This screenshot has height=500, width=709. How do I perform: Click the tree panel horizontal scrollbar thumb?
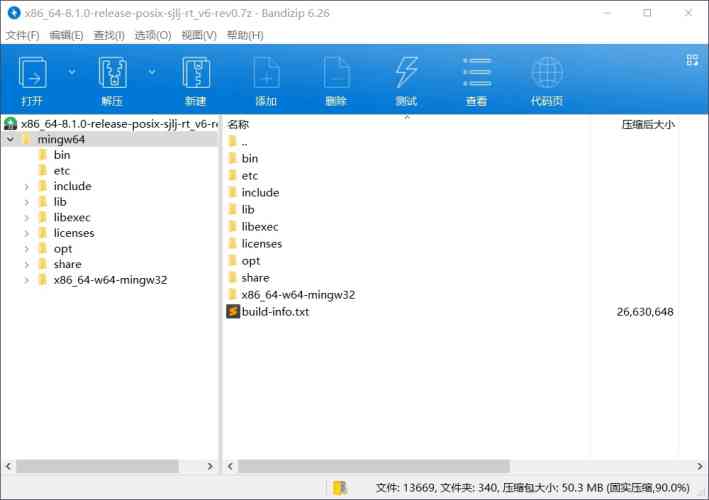tap(98, 466)
